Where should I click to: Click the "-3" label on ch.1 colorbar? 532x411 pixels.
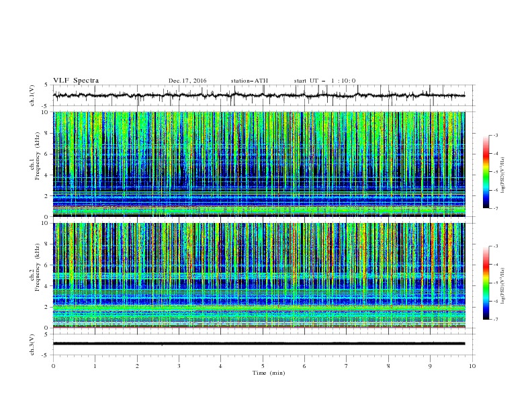pyautogui.click(x=495, y=135)
